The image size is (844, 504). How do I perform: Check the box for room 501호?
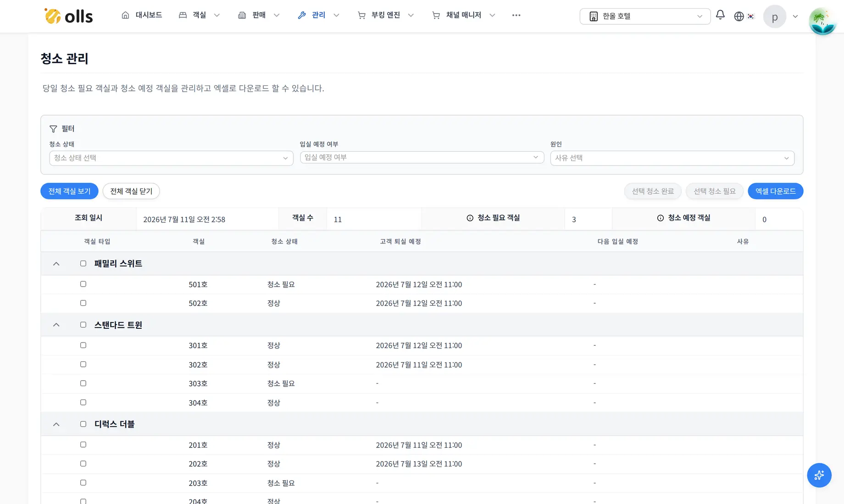click(83, 284)
